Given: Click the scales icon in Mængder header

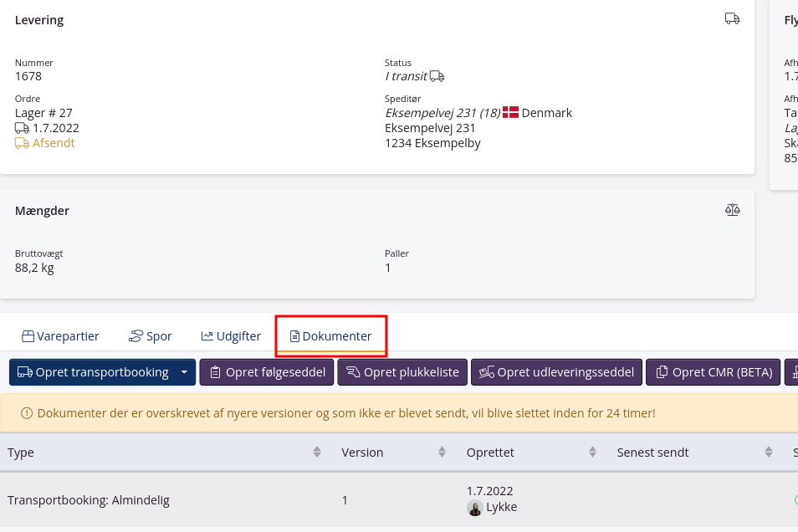Looking at the screenshot, I should click(x=732, y=210).
